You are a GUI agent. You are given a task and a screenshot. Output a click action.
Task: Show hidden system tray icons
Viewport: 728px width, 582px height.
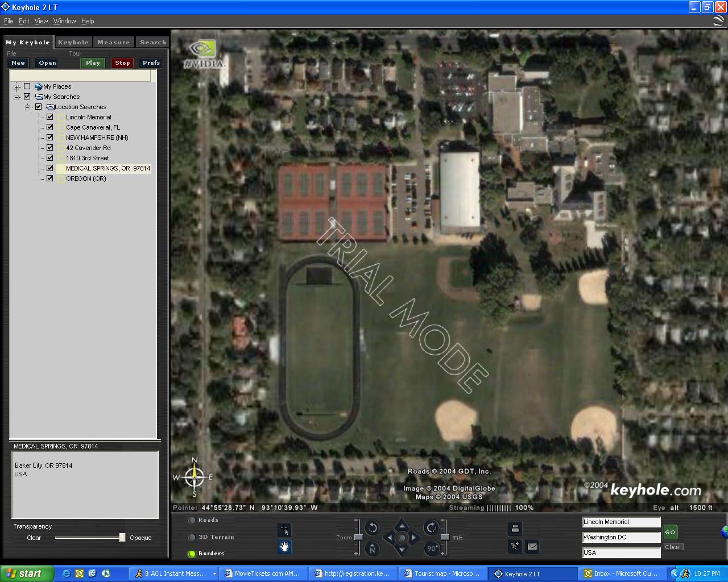point(675,573)
